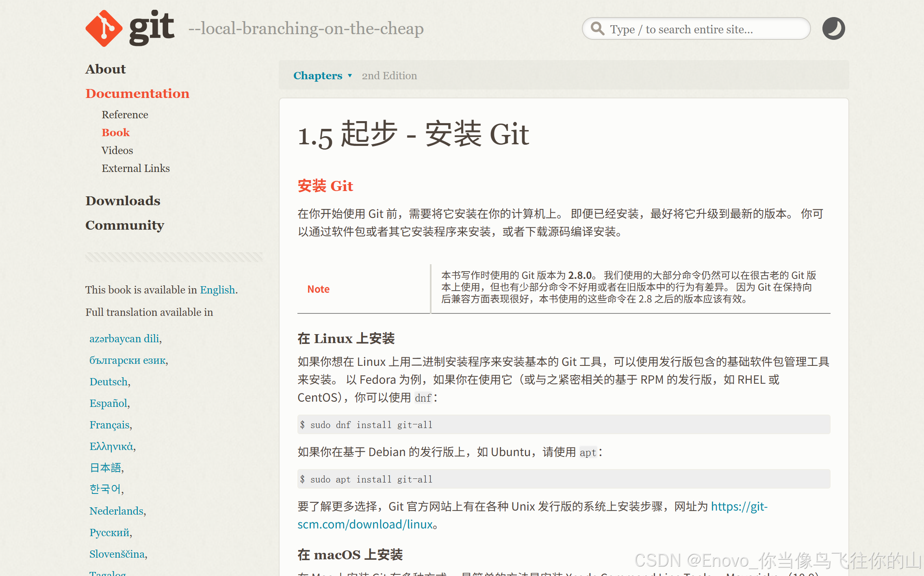Image resolution: width=924 pixels, height=576 pixels.
Task: Click the git wordmark in the header
Action: coord(152,28)
